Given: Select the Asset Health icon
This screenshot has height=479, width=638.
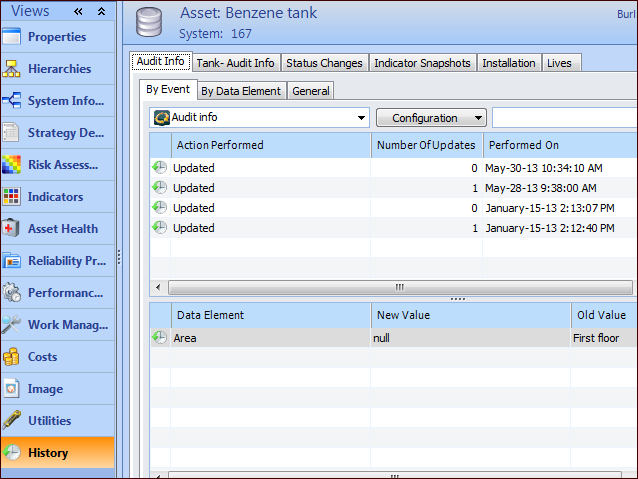Looking at the screenshot, I should 12,229.
